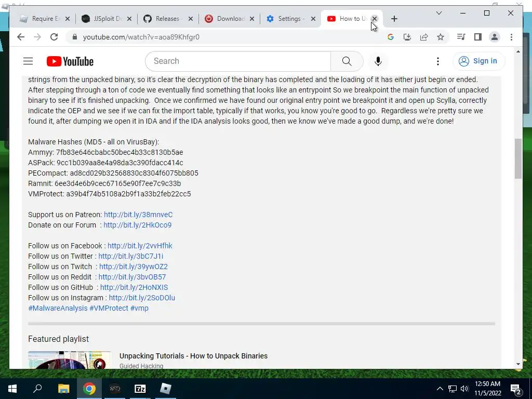The height and width of the screenshot is (399, 532).
Task: Open forum donate link bit.ly/2HkOco9
Action: (137, 225)
